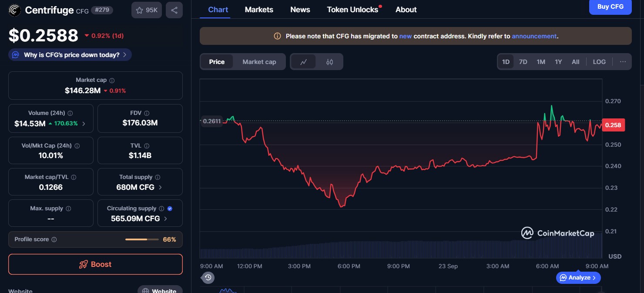The width and height of the screenshot is (644, 293).
Task: Show Market cap/TVL info icon
Action: point(74,177)
